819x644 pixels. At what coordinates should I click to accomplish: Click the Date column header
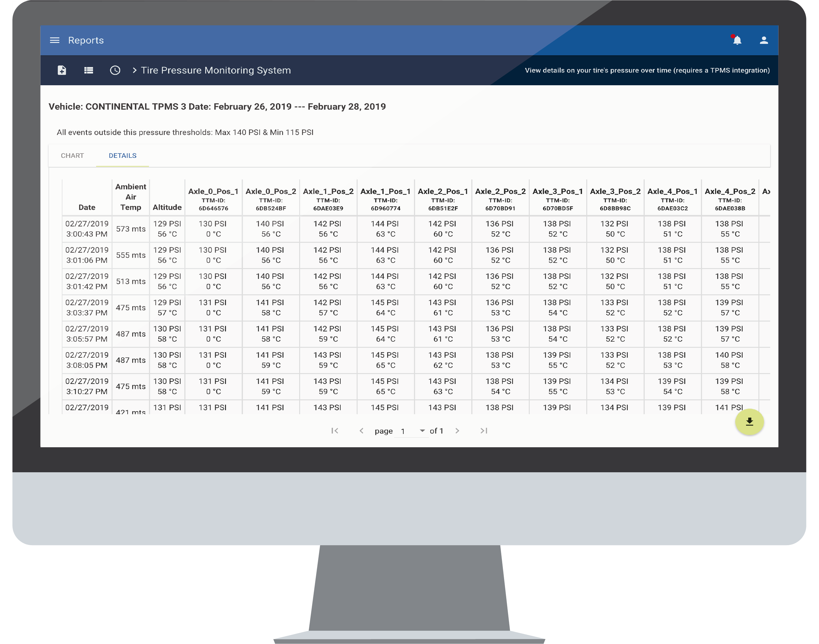[x=87, y=207]
